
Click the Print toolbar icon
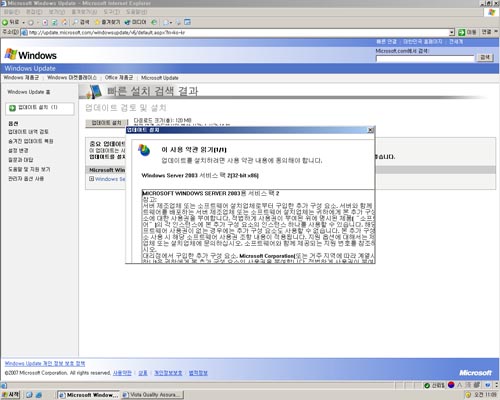click(x=178, y=22)
